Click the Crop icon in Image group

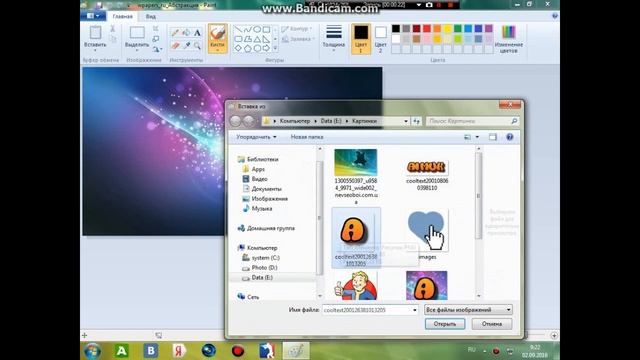[x=156, y=29]
